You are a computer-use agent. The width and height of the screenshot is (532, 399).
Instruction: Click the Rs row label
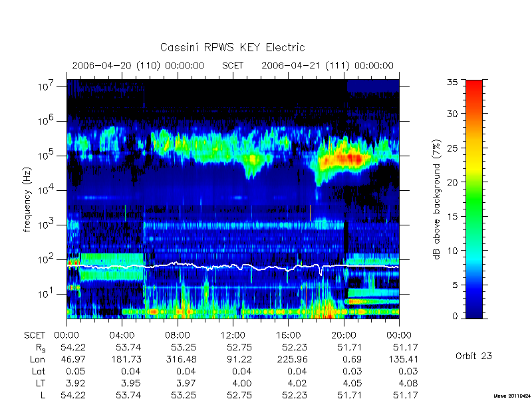coord(41,348)
